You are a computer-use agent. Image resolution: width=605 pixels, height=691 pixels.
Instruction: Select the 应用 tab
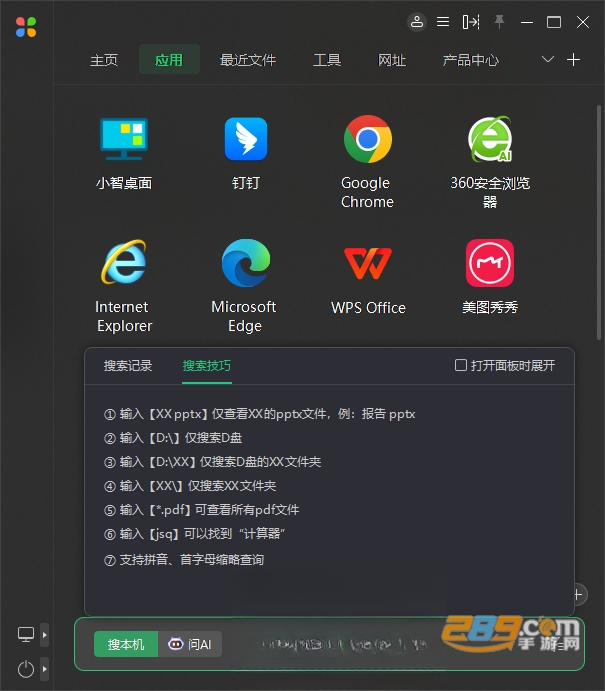[169, 59]
